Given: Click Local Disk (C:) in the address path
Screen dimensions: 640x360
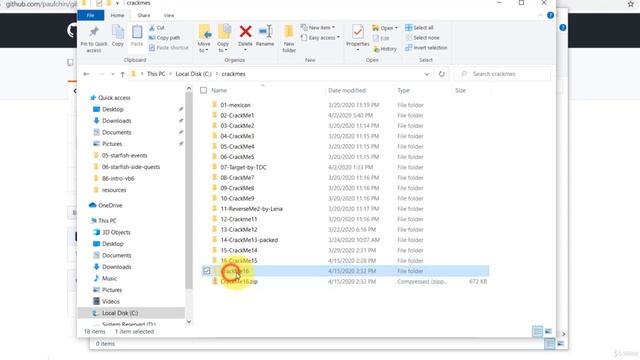Looking at the screenshot, I should coord(193,74).
